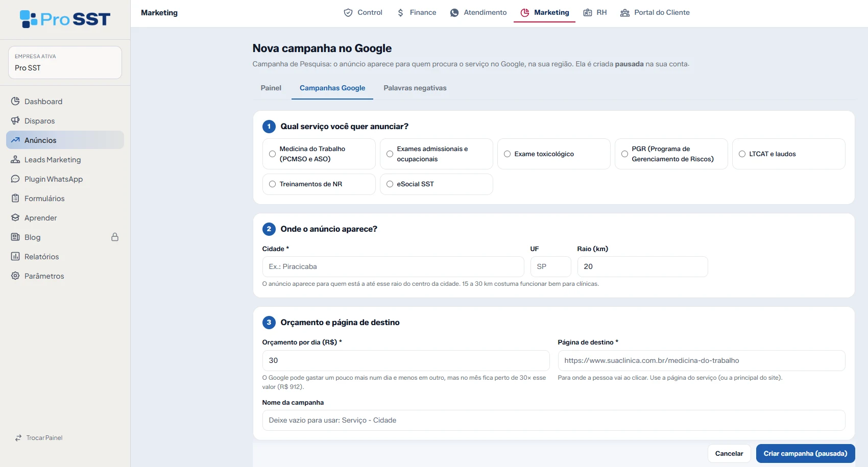This screenshot has width=868, height=467.
Task: Click Criar campanha (pausada) button
Action: [x=805, y=453]
